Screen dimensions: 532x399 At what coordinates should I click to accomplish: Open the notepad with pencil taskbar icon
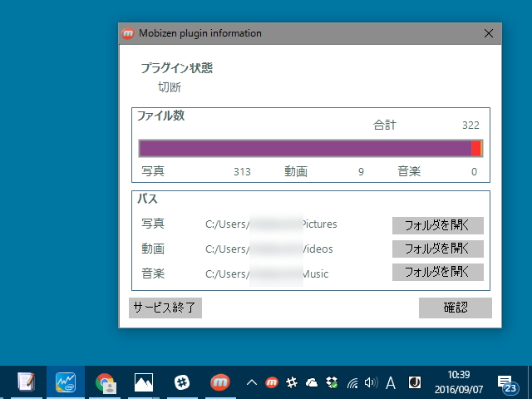26,382
